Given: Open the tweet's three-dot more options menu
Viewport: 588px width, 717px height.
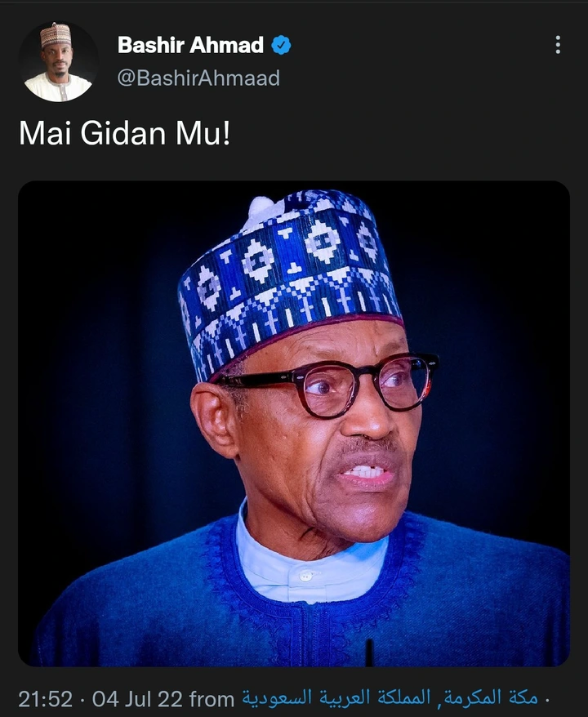Looking at the screenshot, I should tap(558, 45).
